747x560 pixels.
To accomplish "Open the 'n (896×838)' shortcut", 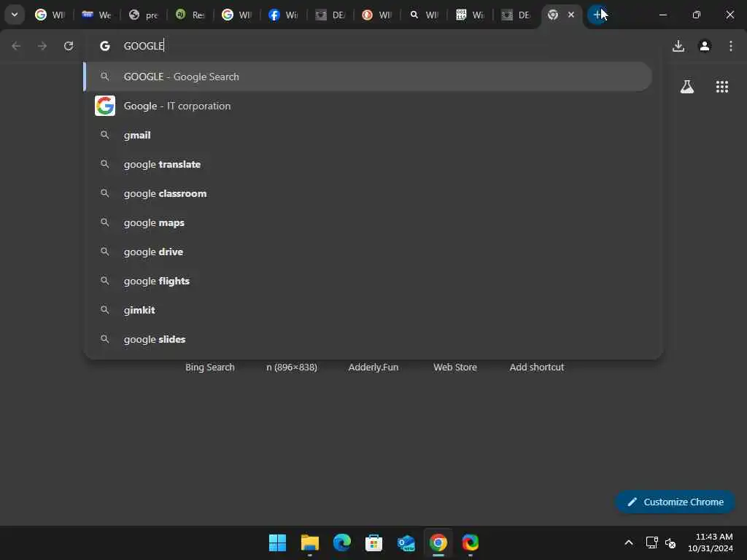I will pyautogui.click(x=292, y=367).
